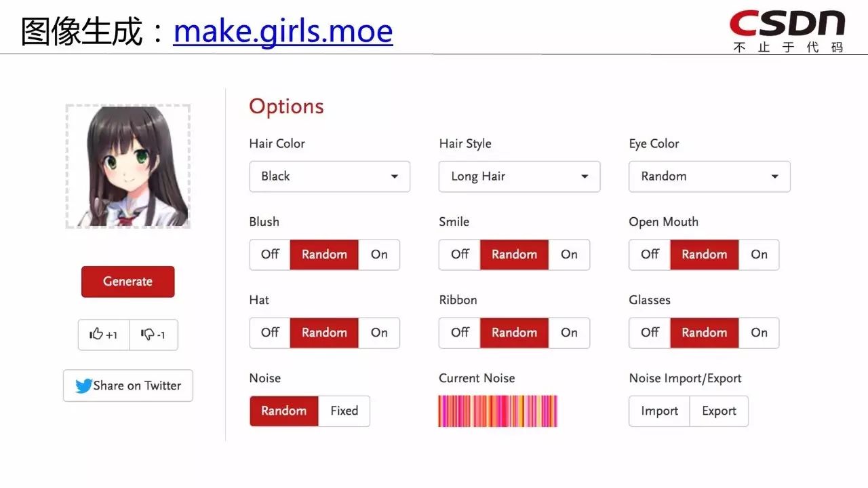868x488 pixels.
Task: Click the Current Noise color bar
Action: (x=498, y=411)
